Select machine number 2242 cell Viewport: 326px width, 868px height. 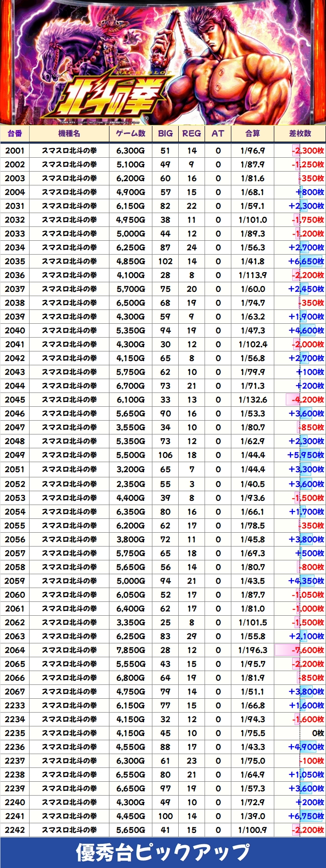coord(15,830)
